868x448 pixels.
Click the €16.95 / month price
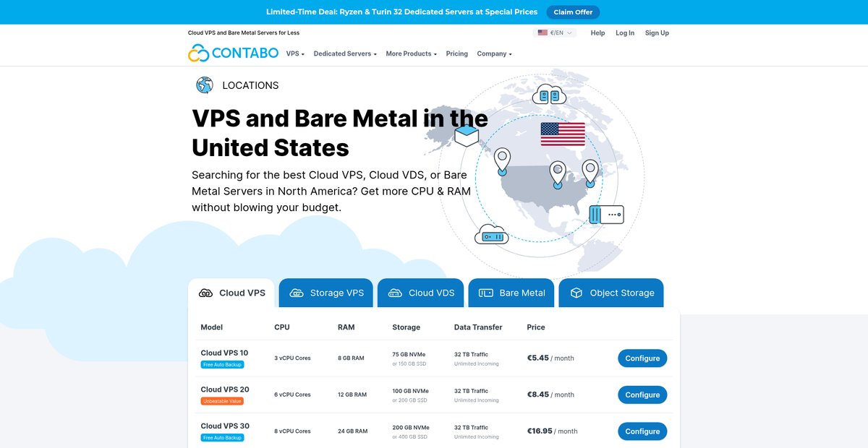[x=553, y=431]
